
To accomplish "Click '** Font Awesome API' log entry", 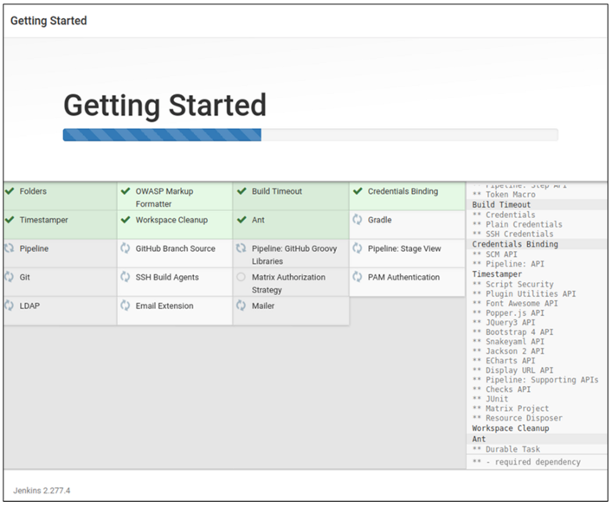I will (515, 303).
